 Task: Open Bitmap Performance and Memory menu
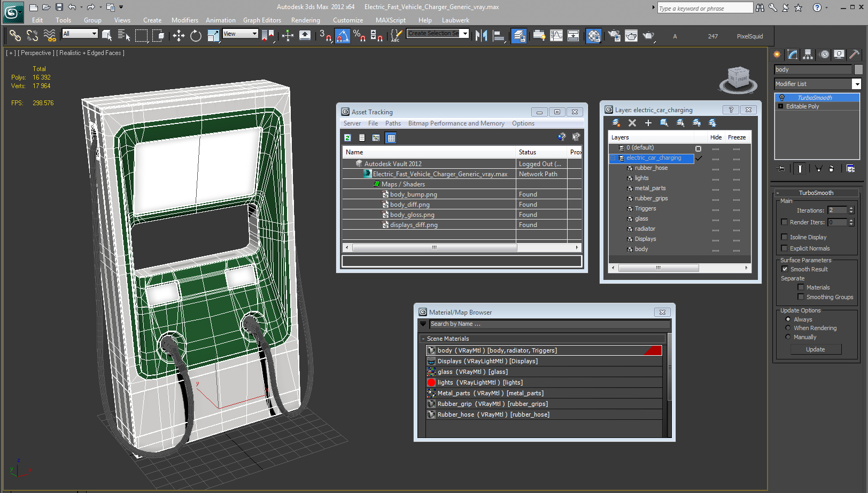click(x=456, y=123)
